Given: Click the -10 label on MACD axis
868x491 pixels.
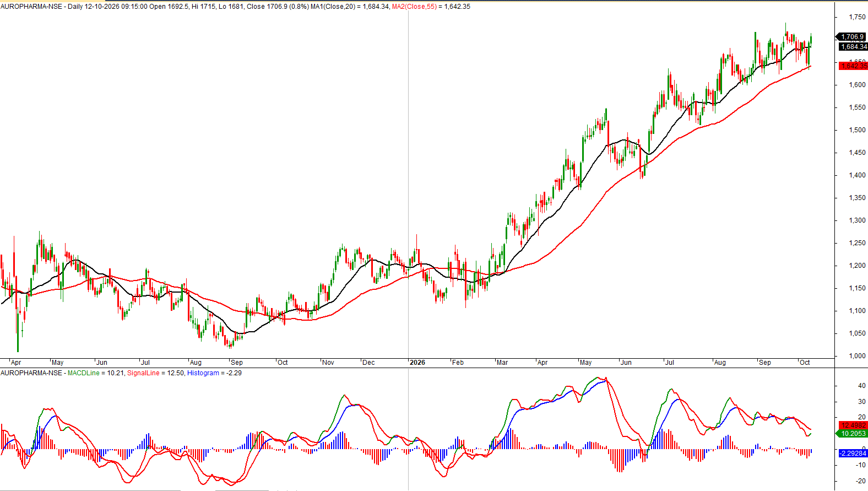Looking at the screenshot, I should 861,465.
